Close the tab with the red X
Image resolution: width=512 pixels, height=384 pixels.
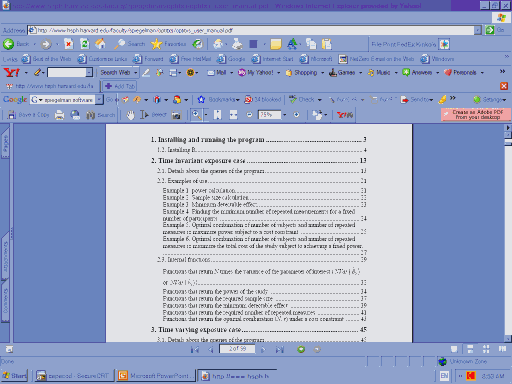click(504, 86)
